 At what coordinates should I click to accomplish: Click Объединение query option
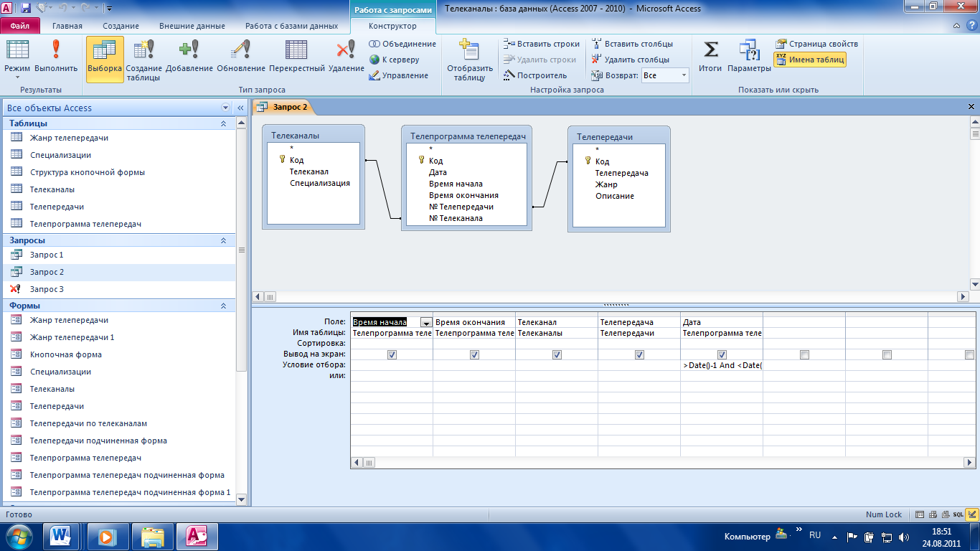(402, 44)
